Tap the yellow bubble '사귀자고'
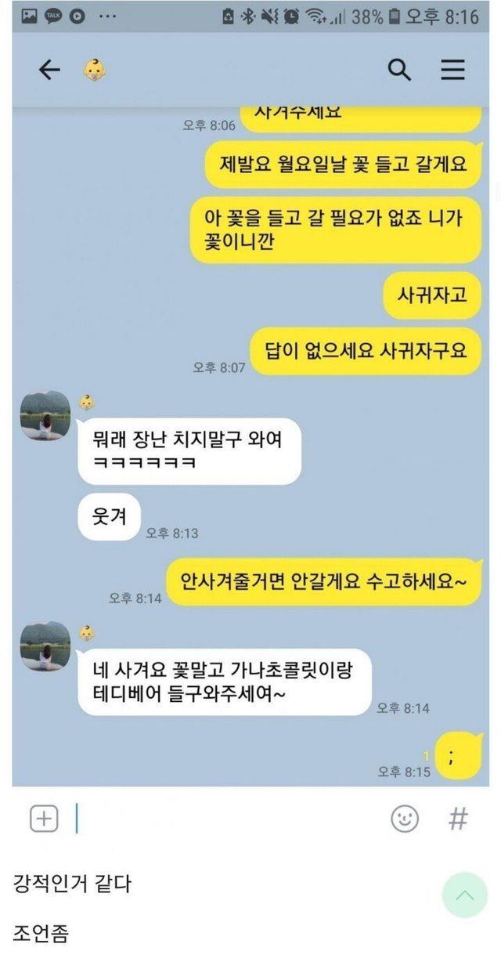This screenshot has height=980, width=501. click(433, 295)
